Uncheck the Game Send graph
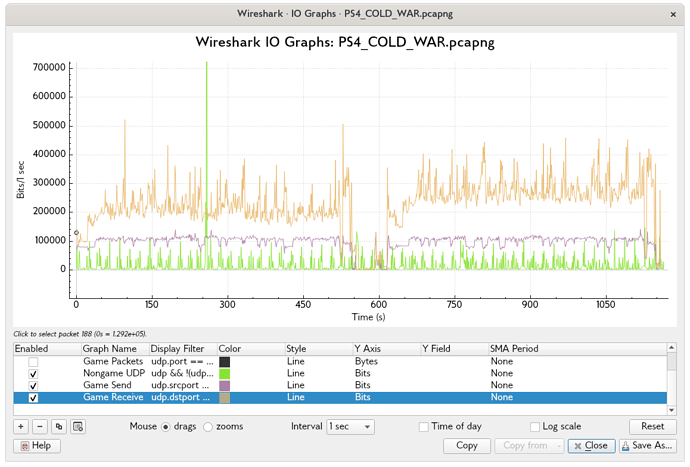The height and width of the screenshot is (467, 690). coord(33,385)
